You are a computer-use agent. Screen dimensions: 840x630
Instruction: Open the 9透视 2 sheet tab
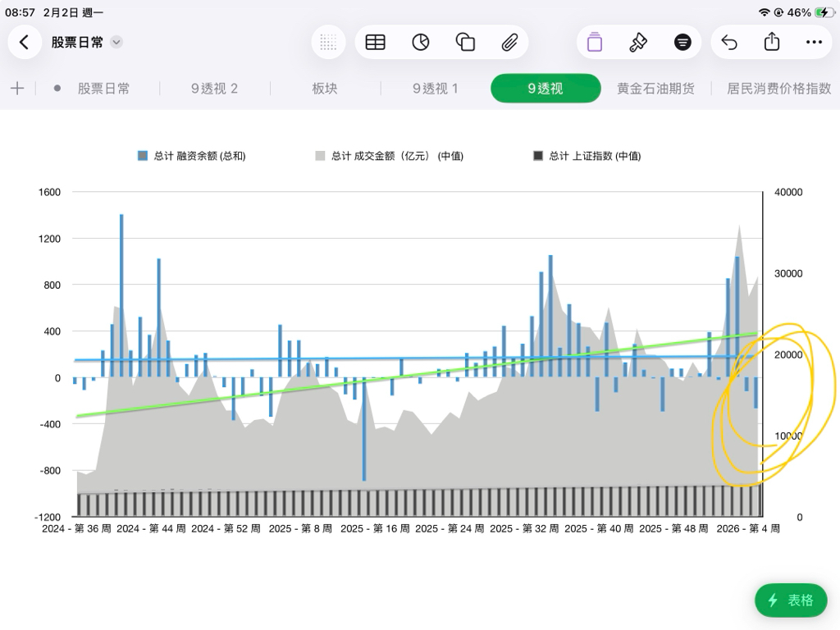pyautogui.click(x=214, y=89)
